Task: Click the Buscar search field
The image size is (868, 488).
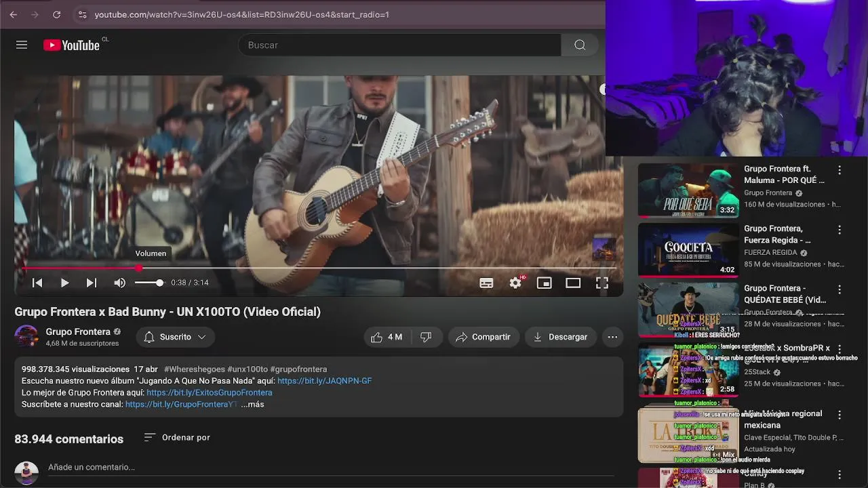Action: 400,45
